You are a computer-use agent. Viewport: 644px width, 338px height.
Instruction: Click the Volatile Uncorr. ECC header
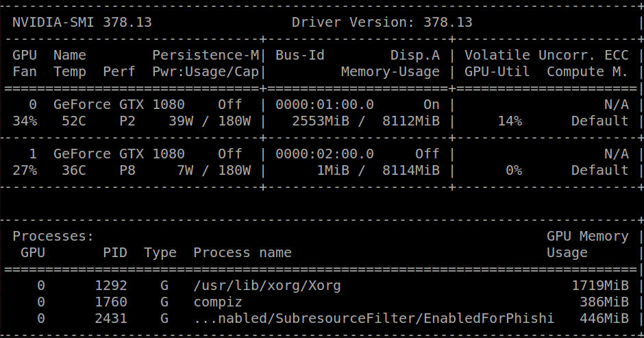(x=546, y=55)
